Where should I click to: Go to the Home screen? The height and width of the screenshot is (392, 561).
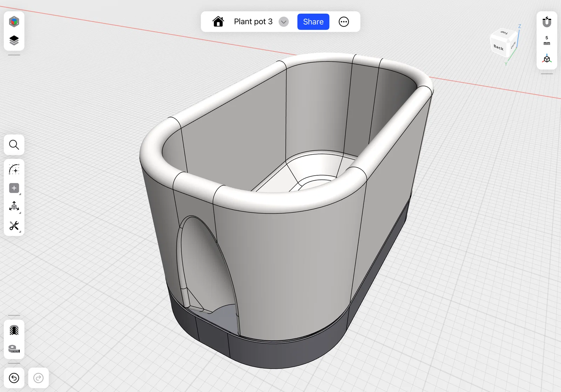pos(218,22)
